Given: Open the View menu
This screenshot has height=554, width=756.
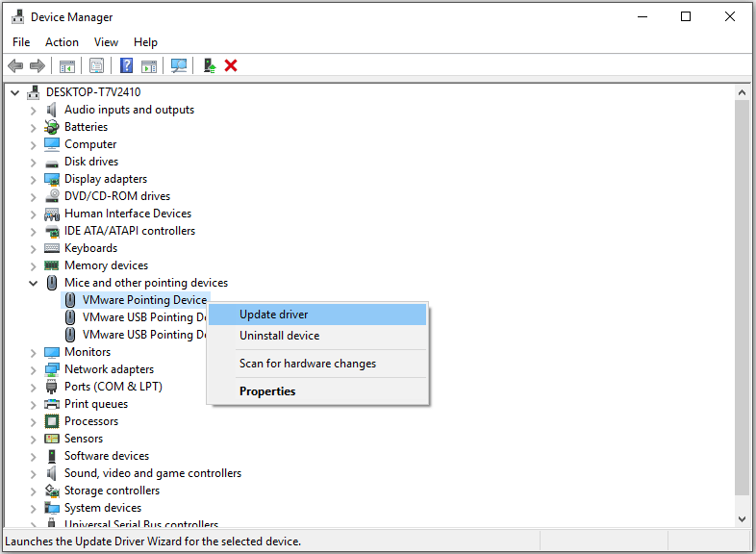Looking at the screenshot, I should coord(106,42).
